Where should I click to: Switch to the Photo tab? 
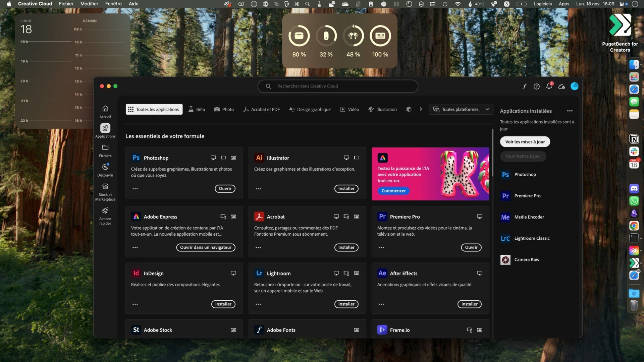[x=224, y=109]
